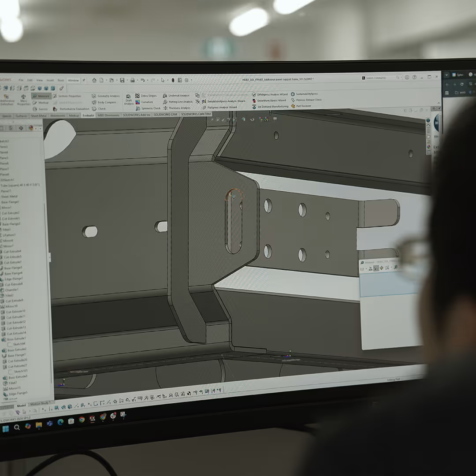Open the dropdown next to Options gear
Viewport: 476px width, 476px height.
pos(191,81)
